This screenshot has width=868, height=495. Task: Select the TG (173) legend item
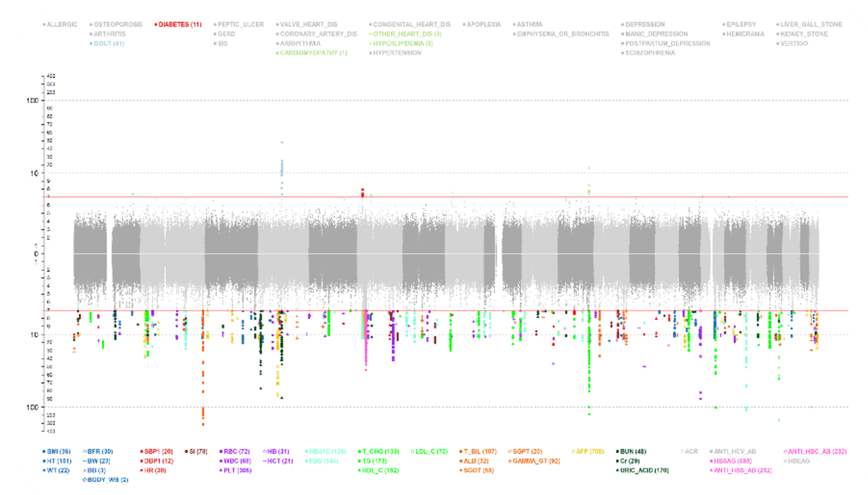pyautogui.click(x=374, y=461)
